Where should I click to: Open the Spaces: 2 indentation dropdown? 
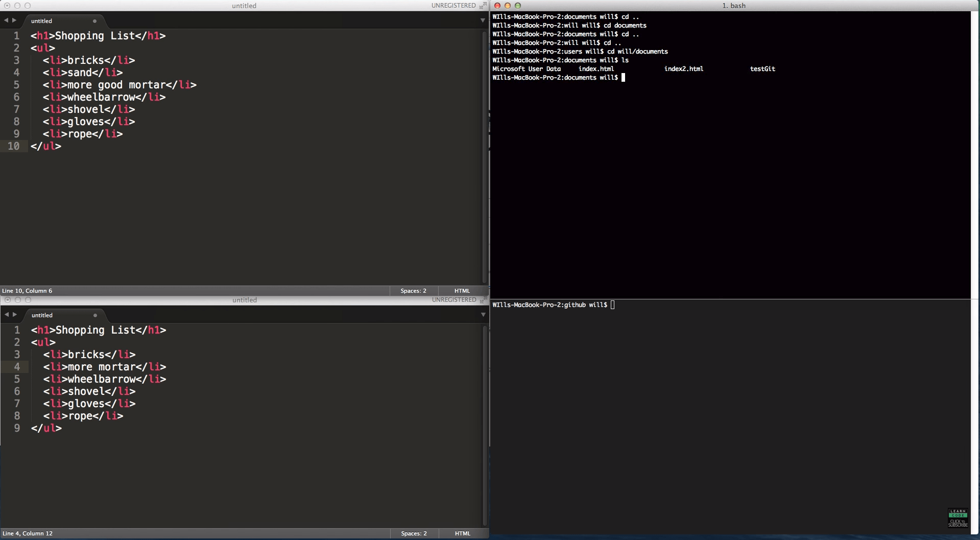[413, 290]
